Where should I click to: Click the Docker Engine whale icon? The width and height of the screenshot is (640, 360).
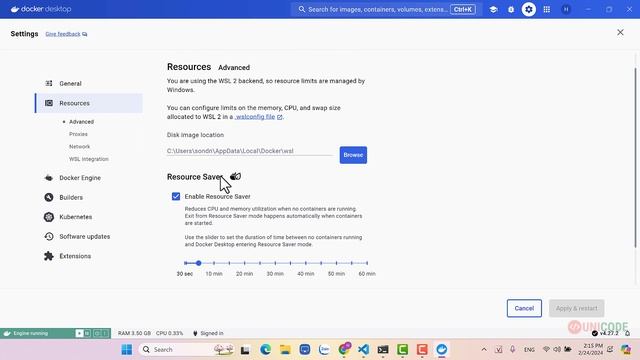click(49, 178)
